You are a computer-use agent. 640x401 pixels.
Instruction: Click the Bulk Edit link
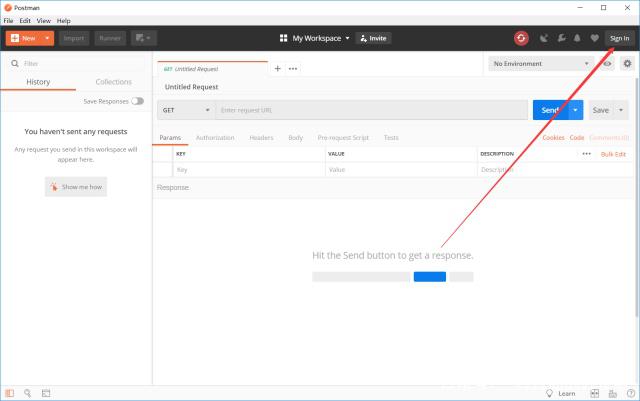pyautogui.click(x=613, y=154)
